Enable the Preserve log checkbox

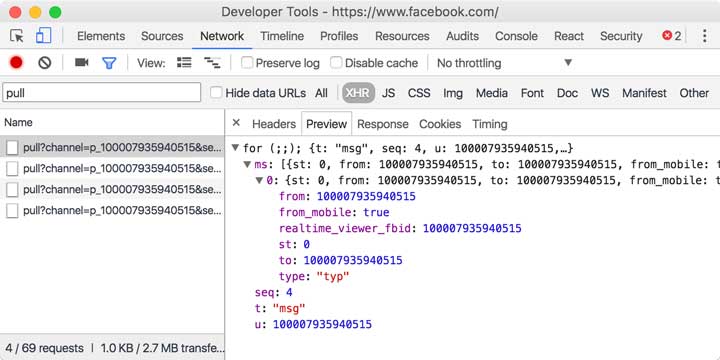point(247,63)
